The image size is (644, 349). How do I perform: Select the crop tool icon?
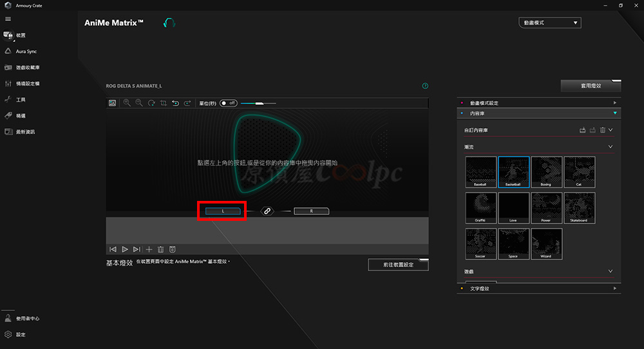point(164,103)
